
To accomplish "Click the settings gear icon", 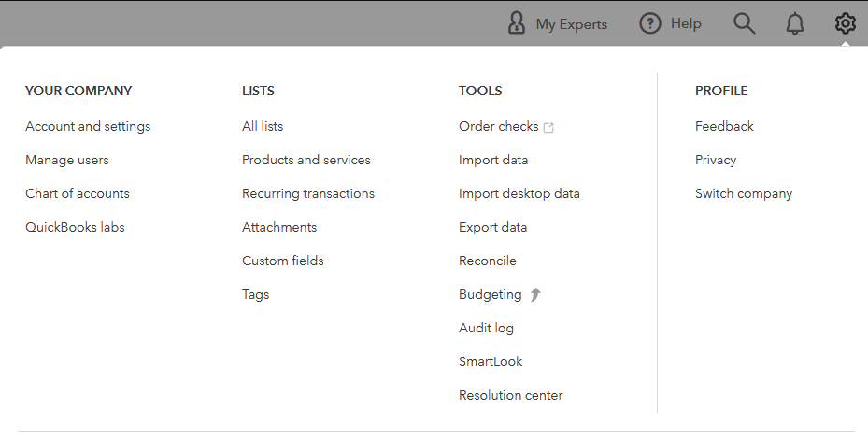I will coord(845,23).
